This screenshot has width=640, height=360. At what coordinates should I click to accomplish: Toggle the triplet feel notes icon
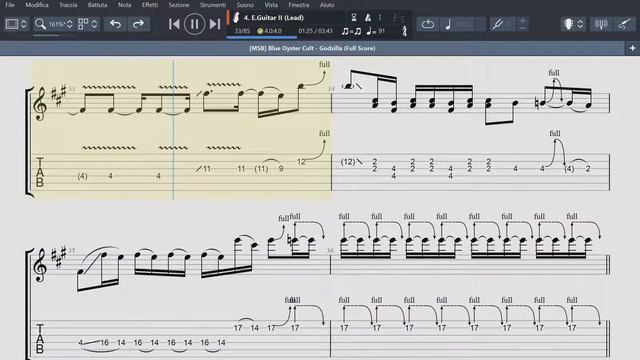click(x=351, y=31)
